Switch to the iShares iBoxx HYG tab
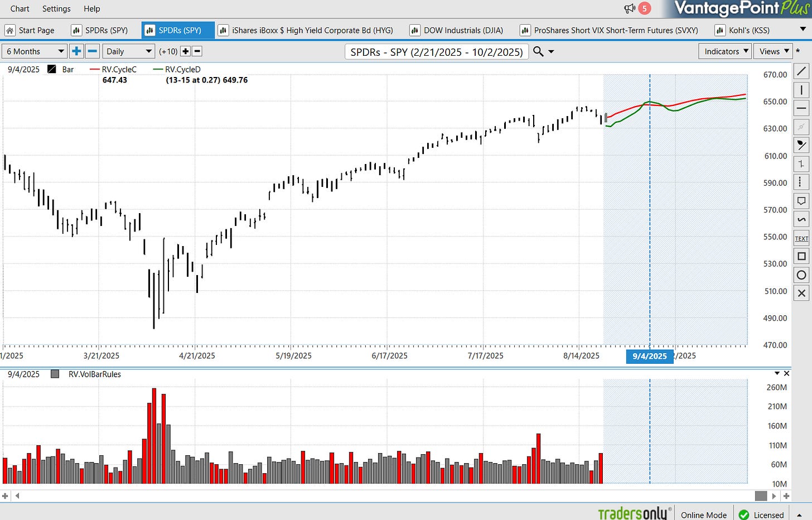Viewport: 812px width, 520px height. [x=306, y=30]
